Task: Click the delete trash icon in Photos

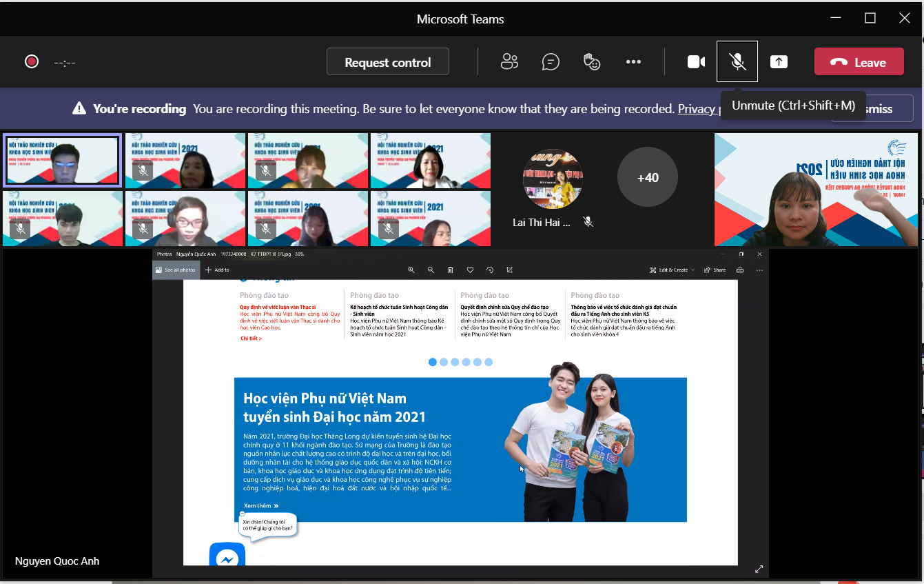Action: point(451,270)
